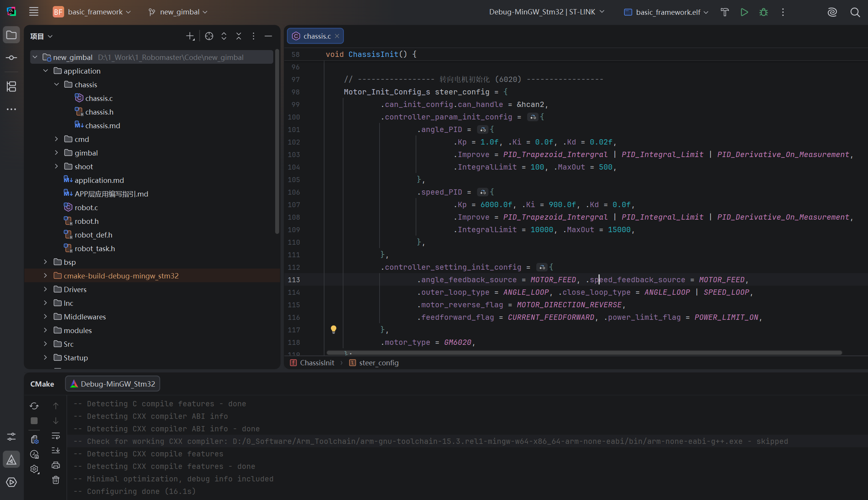Image resolution: width=868 pixels, height=500 pixels.
Task: Expand the Middlewares folder
Action: click(45, 317)
